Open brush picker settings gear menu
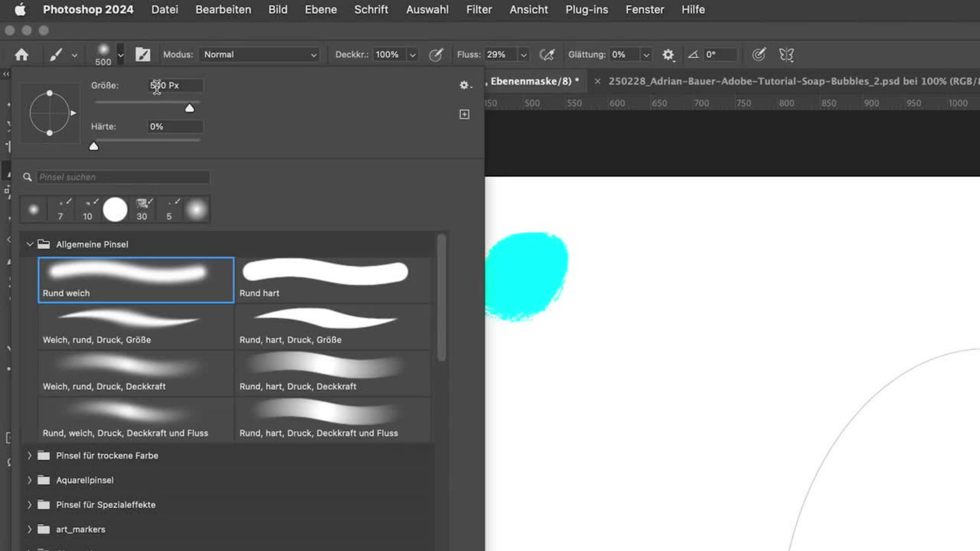This screenshot has height=551, width=980. pos(464,85)
